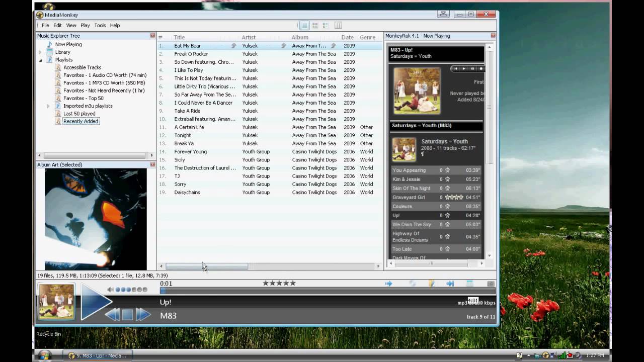The height and width of the screenshot is (362, 644).
Task: Switch to the album art with details view icon
Action: pos(326,25)
